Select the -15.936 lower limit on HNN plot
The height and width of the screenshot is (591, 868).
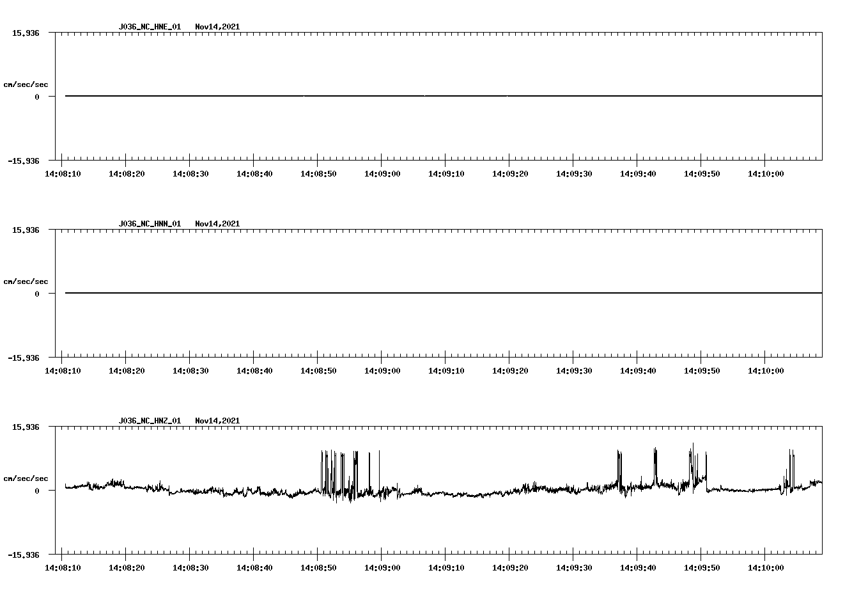(24, 358)
